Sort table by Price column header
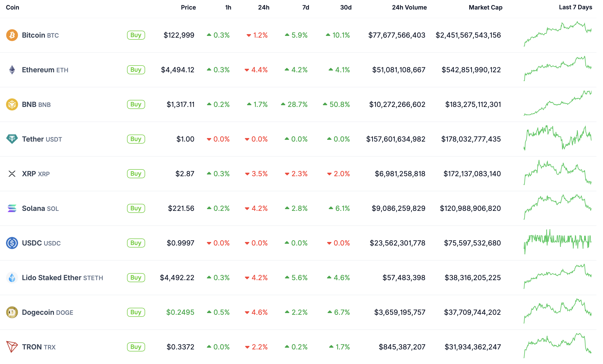 188,8
